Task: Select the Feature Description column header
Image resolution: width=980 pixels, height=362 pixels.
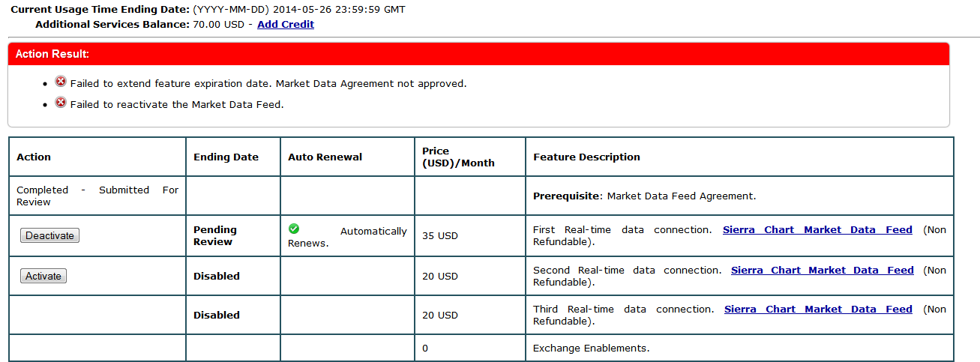Action: [586, 157]
